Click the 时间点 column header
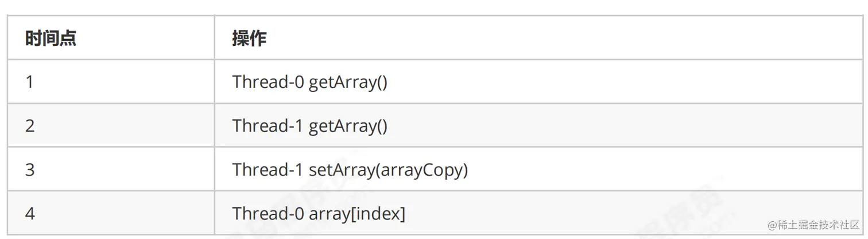Viewport: 868px width, 239px height. click(111, 38)
